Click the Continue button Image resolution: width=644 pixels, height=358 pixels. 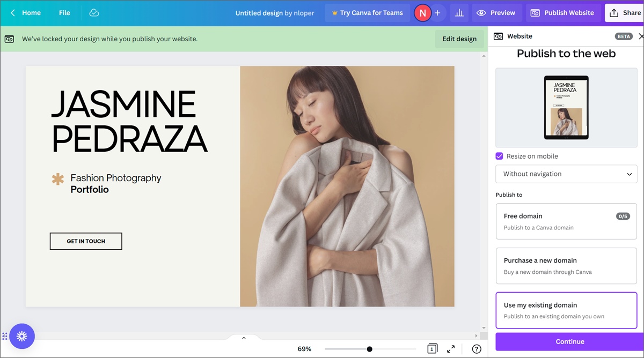coord(569,341)
